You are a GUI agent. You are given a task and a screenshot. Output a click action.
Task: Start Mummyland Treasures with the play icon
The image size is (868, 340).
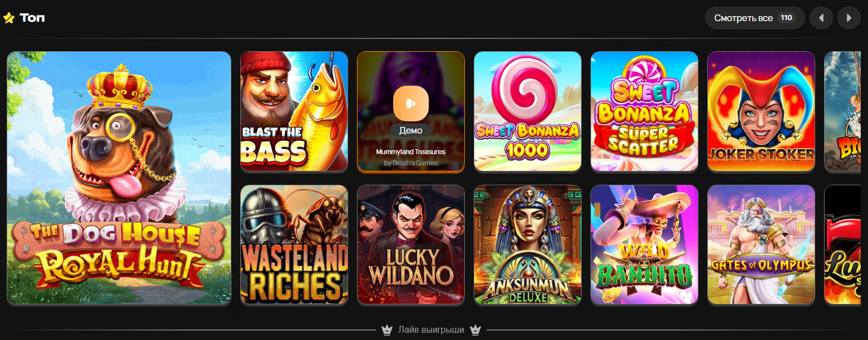click(x=410, y=104)
